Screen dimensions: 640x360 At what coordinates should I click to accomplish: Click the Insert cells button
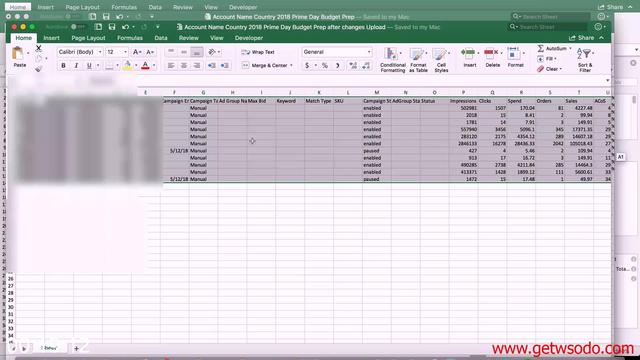click(469, 58)
